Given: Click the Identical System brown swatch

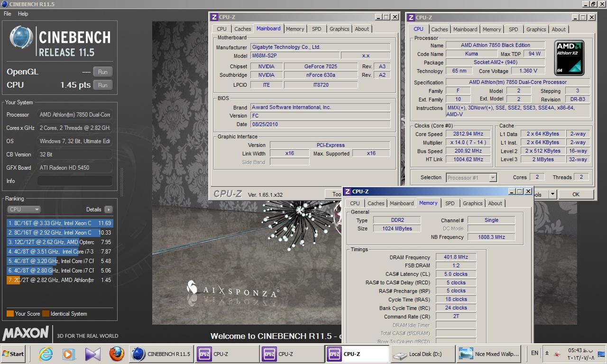Looking at the screenshot, I should (x=46, y=314).
